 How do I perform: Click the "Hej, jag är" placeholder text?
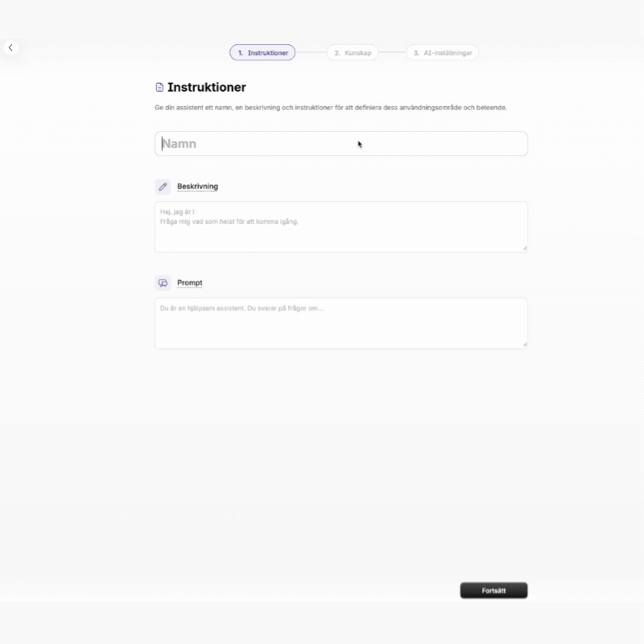177,213
